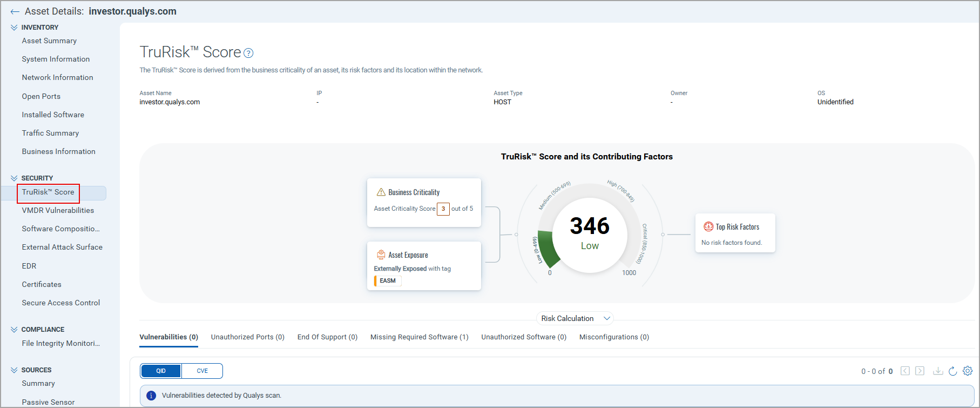Collapse the INVENTORY section
The width and height of the screenshot is (980, 408).
(x=14, y=27)
